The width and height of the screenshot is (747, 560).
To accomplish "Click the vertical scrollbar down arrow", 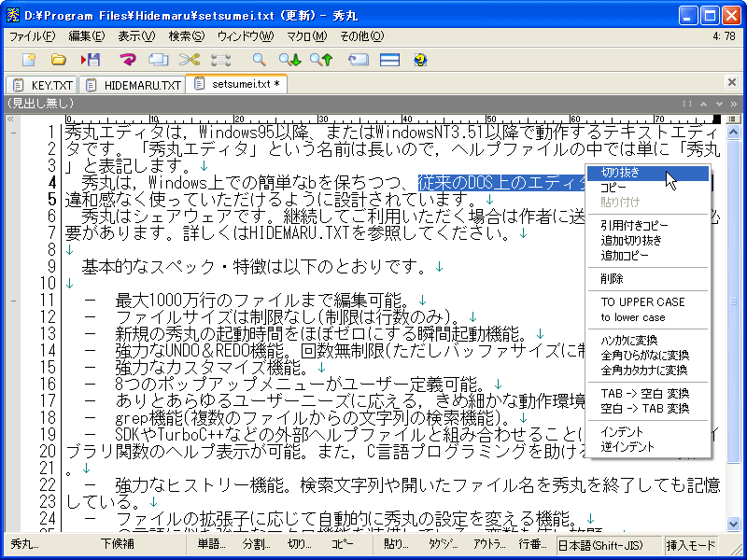I will pos(733,524).
